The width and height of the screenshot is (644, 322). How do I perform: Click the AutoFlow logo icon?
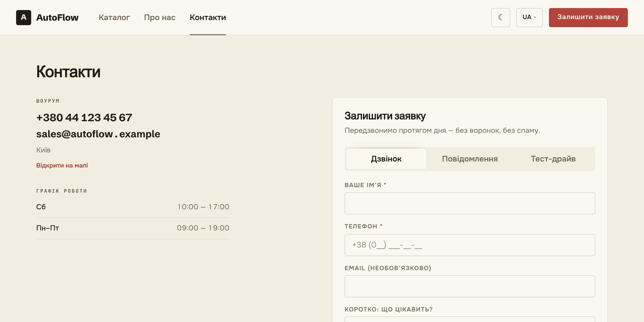[x=24, y=17]
